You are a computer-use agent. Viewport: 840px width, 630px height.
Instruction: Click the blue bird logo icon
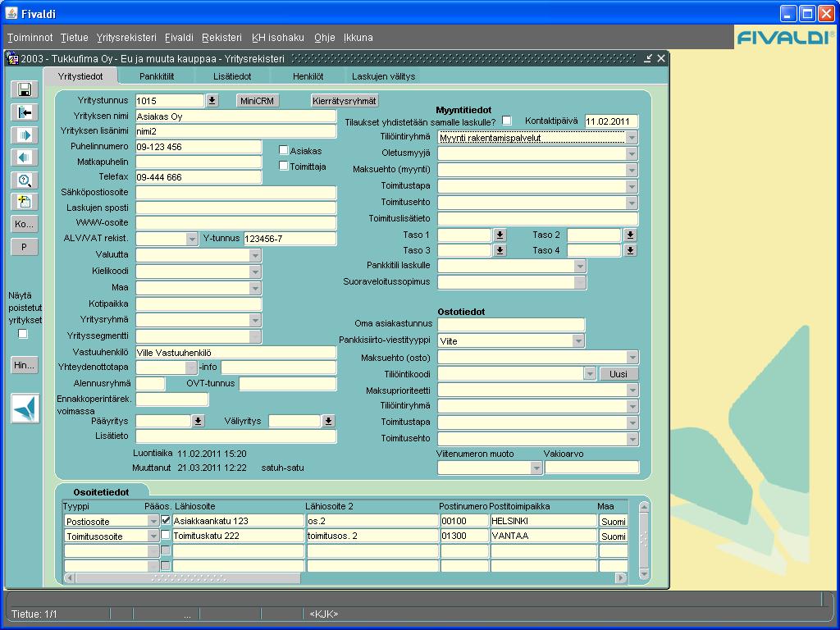(25, 409)
